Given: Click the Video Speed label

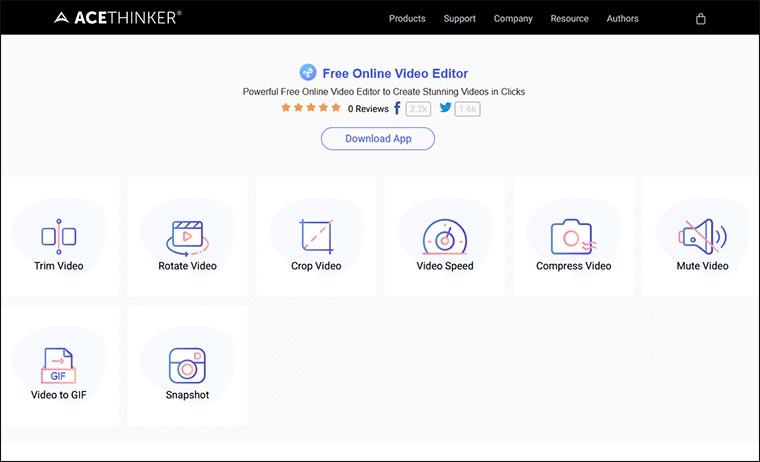Looking at the screenshot, I should point(444,266).
